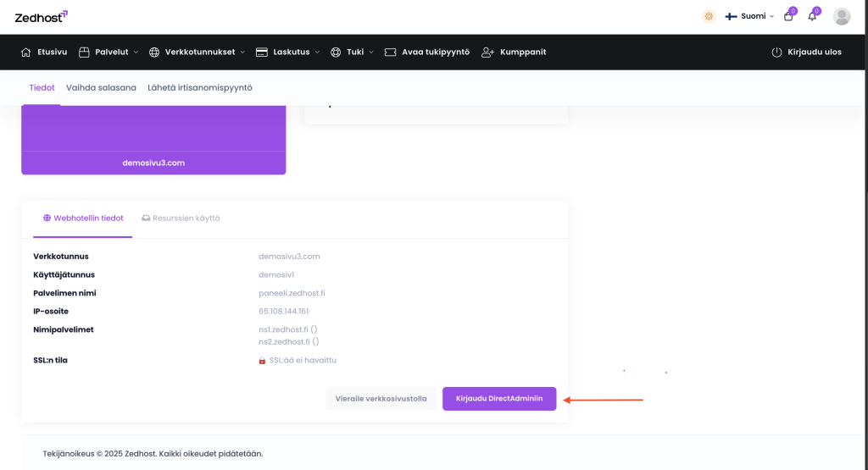The width and height of the screenshot is (868, 470).
Task: Expand the Verkkotunnukset menu
Action: pyautogui.click(x=197, y=52)
